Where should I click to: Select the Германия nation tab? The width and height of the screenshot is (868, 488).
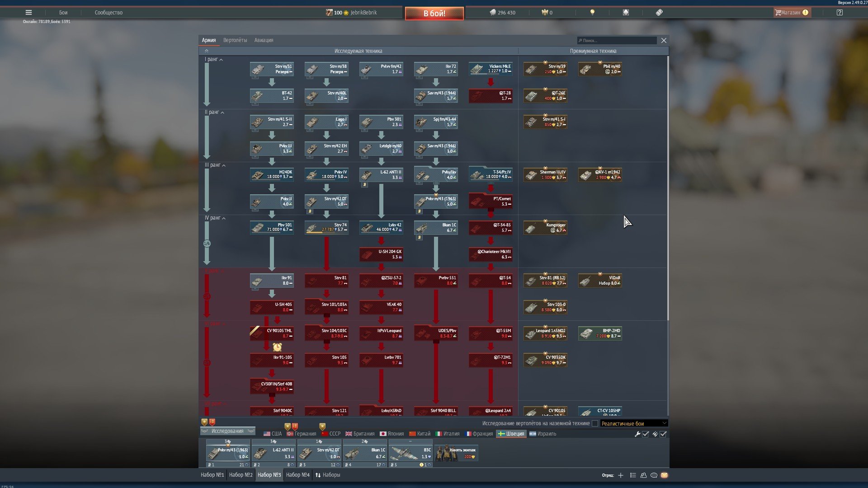tap(302, 434)
